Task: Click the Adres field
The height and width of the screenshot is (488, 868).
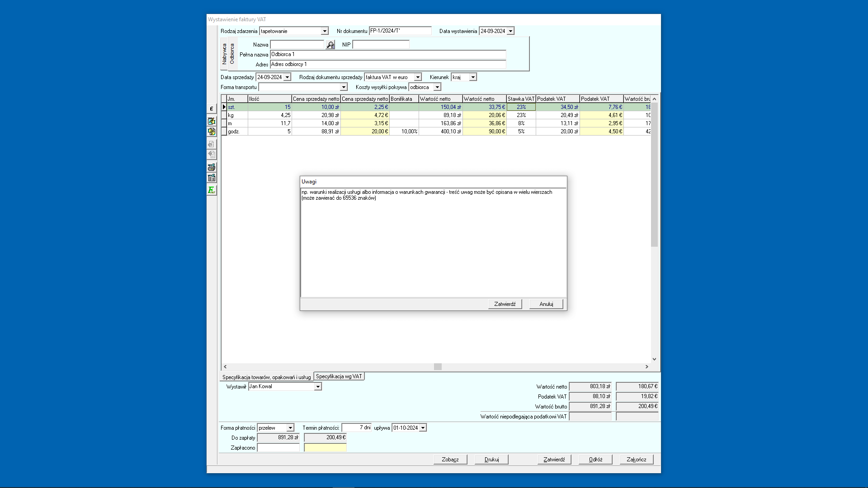Action: [x=388, y=65]
